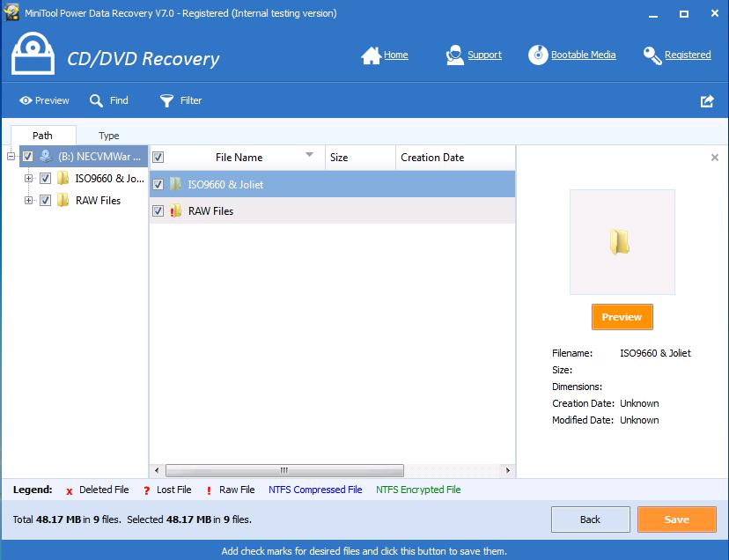Select the RAW Files row in file list
729x560 pixels.
tap(332, 210)
